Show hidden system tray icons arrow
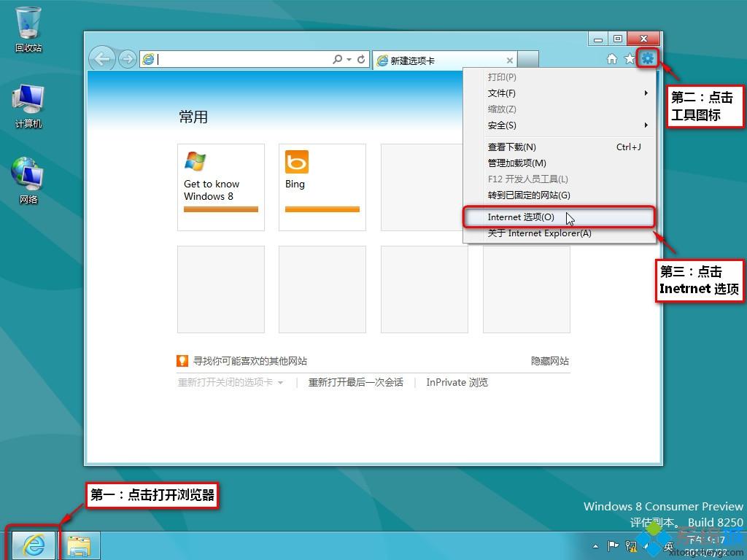The width and height of the screenshot is (747, 560). tap(595, 546)
